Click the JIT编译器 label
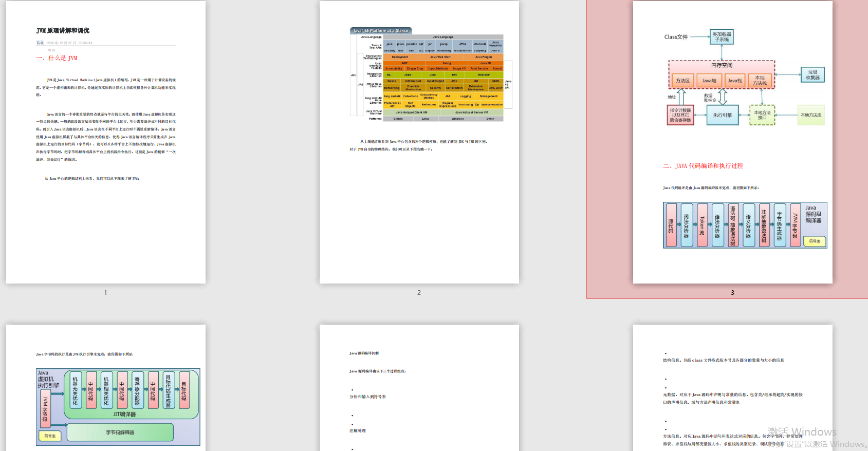Screen dimensions: 868x451 (x=125, y=414)
